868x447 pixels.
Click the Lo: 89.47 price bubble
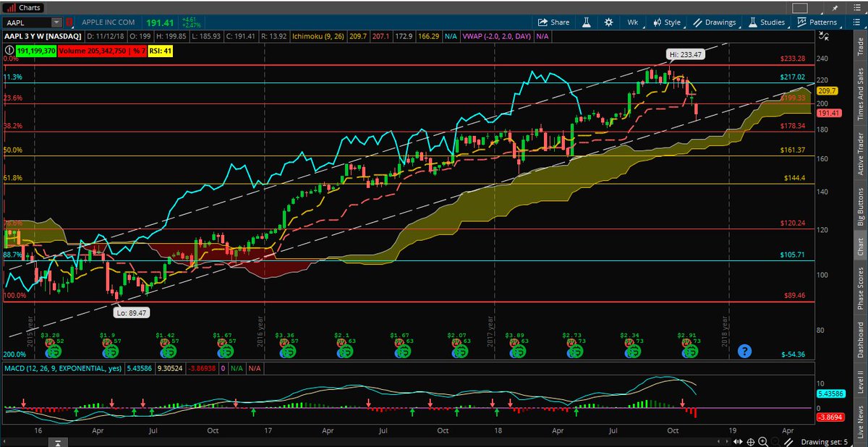[132, 312]
